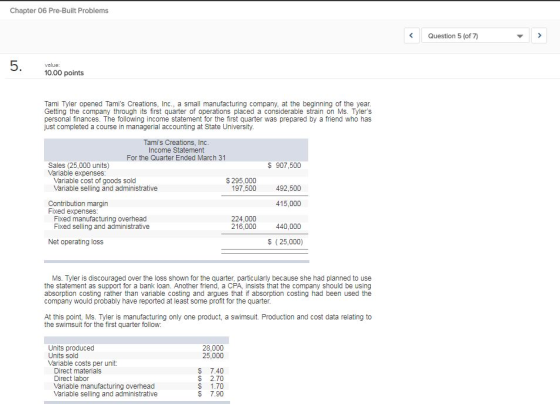Click the Units sold row label
The height and width of the screenshot is (411, 560).
63,356
